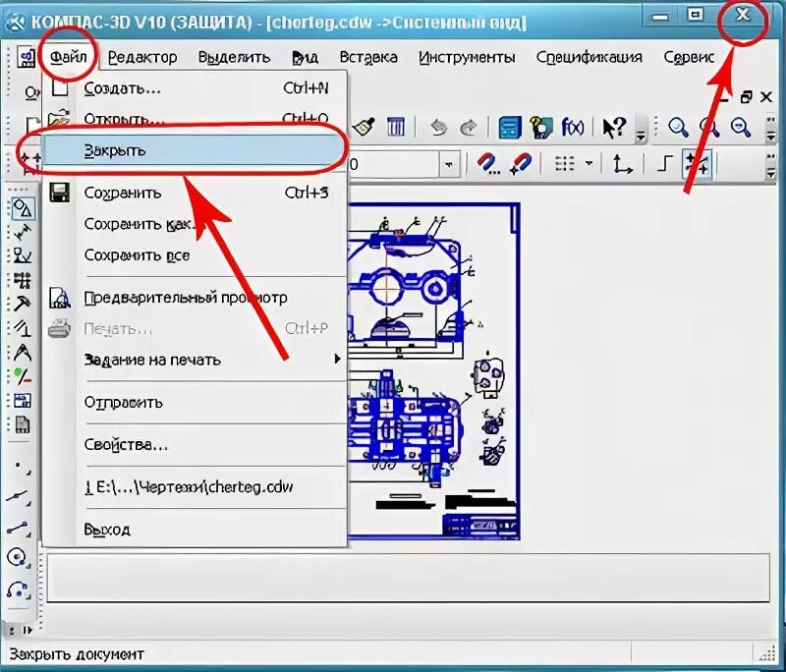Open the blue Document Manager icon
Screen dimensions: 786x672
click(510, 128)
